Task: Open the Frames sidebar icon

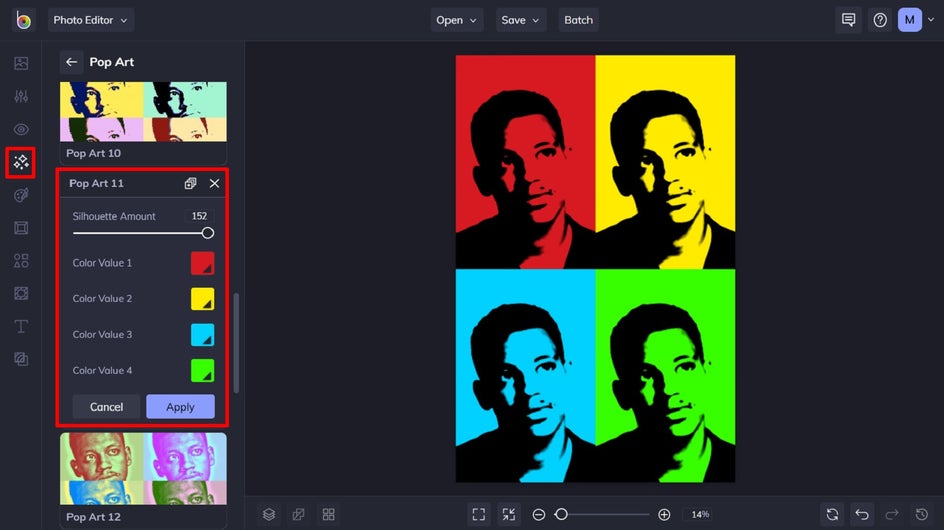Action: coord(21,228)
